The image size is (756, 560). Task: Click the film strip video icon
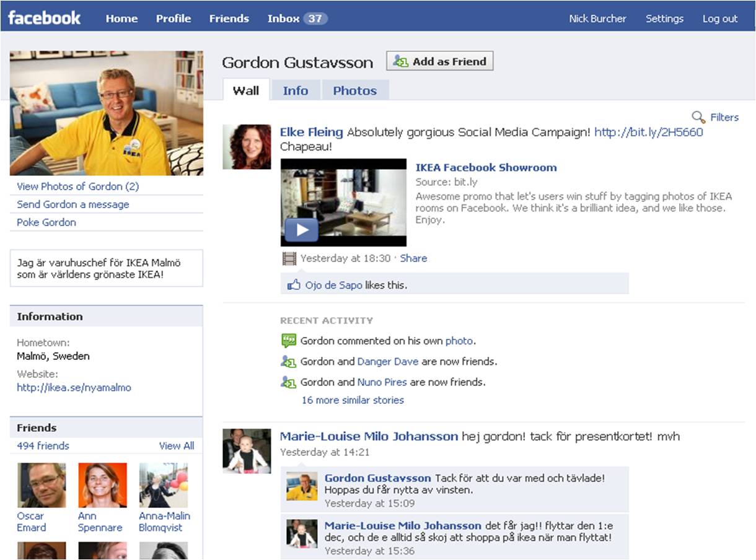pos(289,258)
